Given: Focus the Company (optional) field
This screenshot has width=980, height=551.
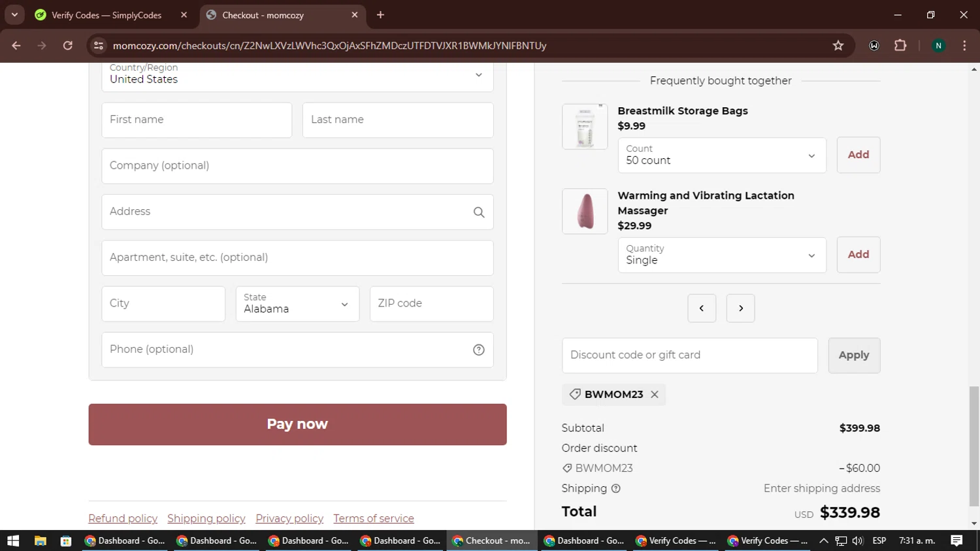Looking at the screenshot, I should coord(297,166).
